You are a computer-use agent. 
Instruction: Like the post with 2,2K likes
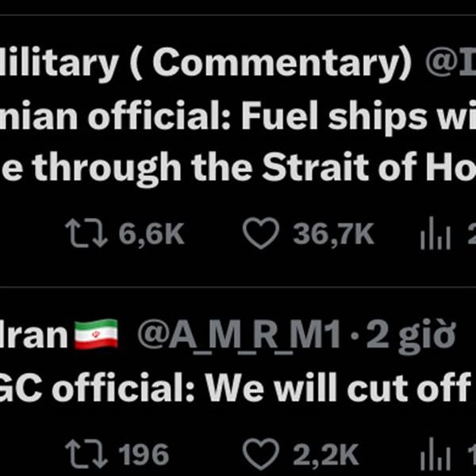point(261,454)
